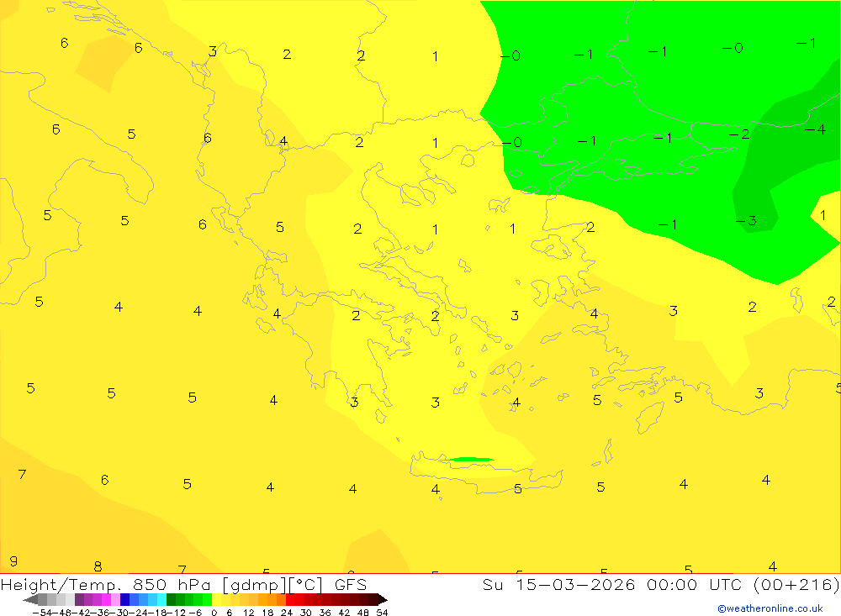The height and width of the screenshot is (616, 841).
Task: Click the 'GFS' model name in the title
Action: click(350, 584)
